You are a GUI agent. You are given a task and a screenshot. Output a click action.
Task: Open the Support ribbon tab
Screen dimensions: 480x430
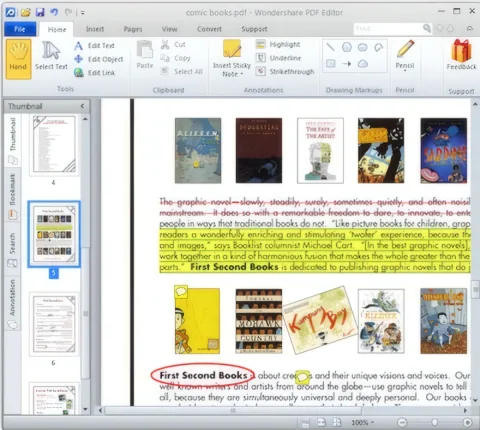pos(254,29)
